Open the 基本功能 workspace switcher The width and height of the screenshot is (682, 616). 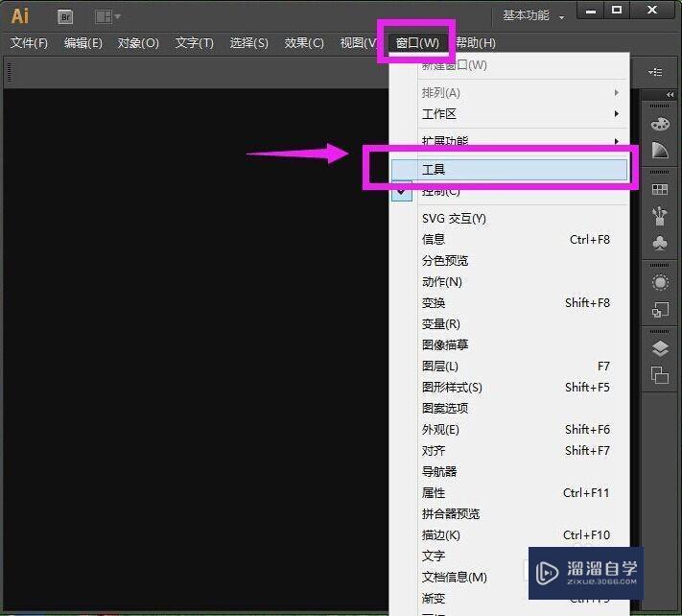tap(533, 16)
